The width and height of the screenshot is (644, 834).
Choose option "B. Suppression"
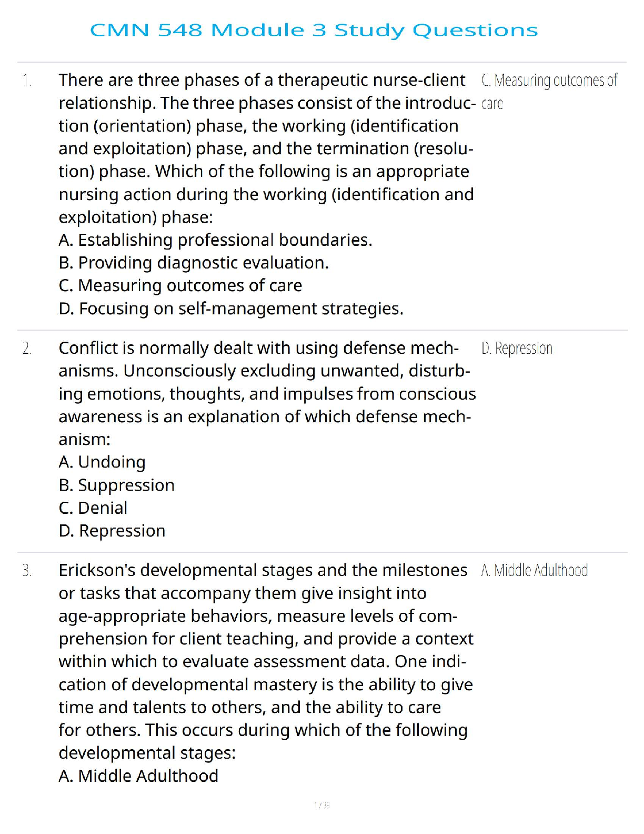pos(116,485)
